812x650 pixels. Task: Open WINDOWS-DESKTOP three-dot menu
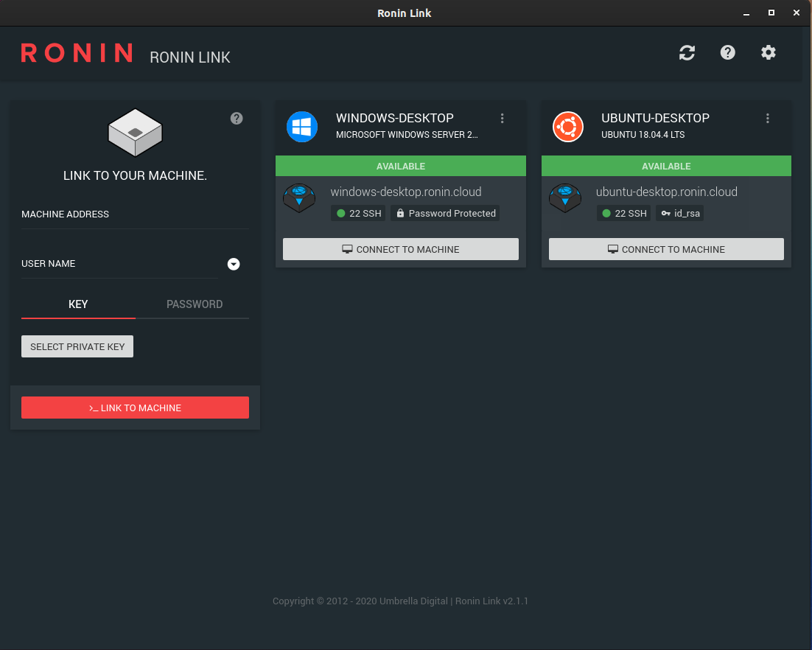[502, 119]
